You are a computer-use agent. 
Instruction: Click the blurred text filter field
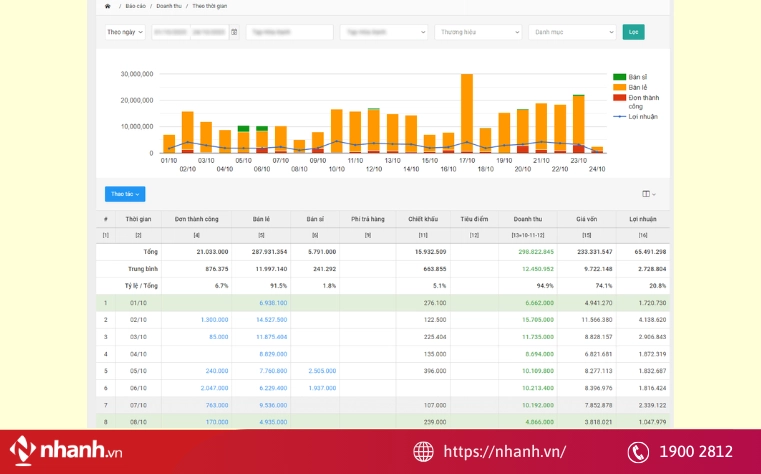point(290,32)
